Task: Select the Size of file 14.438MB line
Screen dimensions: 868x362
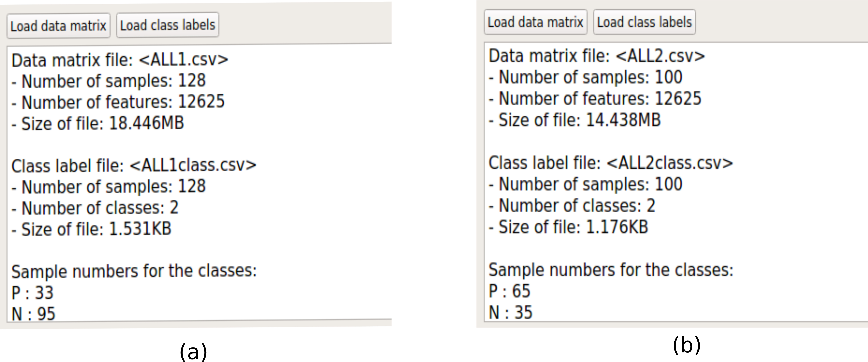Action: click(x=575, y=120)
